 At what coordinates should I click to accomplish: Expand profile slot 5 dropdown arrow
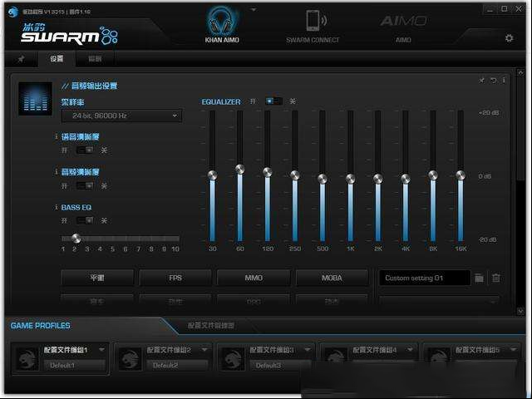pos(514,349)
